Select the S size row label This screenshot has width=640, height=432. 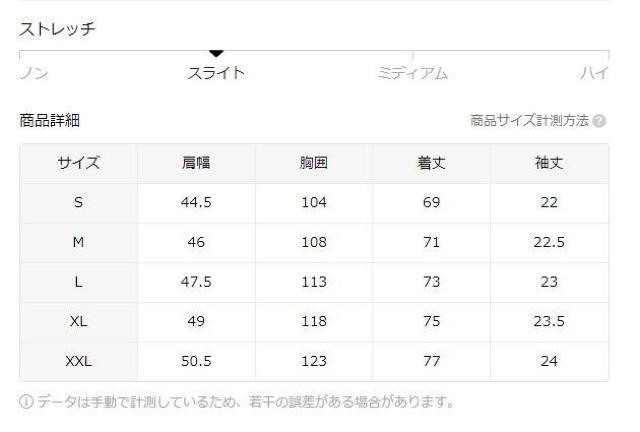pos(78,203)
